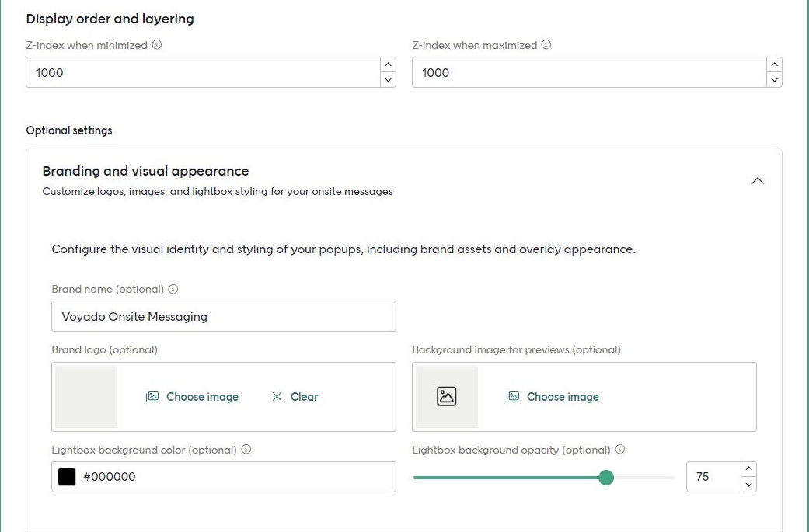Increase lightbox opacity value with up arrow
The width and height of the screenshot is (809, 532).
tap(748, 468)
